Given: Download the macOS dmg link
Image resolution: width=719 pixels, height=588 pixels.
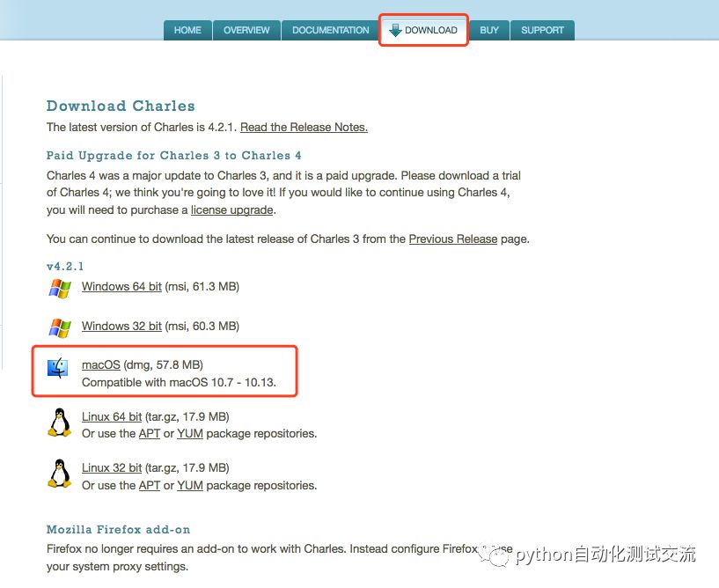Looking at the screenshot, I should pyautogui.click(x=101, y=365).
